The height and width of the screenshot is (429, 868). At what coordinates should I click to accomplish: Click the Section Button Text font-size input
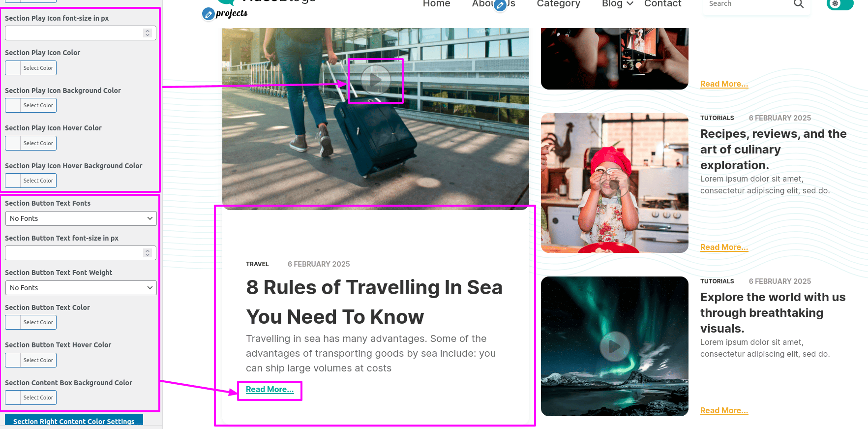(81, 253)
